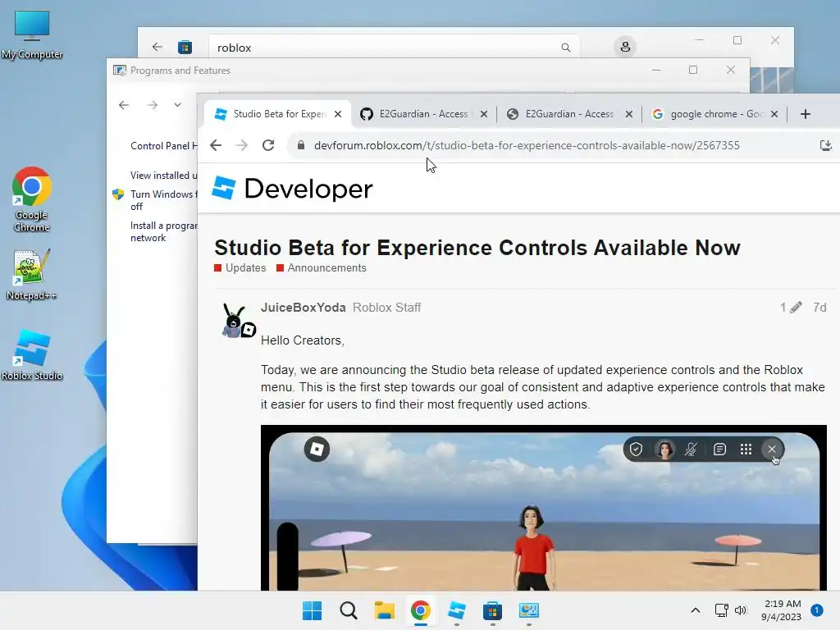Click the clock and date in taskbar
Image resolution: width=840 pixels, height=630 pixels.
pyautogui.click(x=782, y=610)
